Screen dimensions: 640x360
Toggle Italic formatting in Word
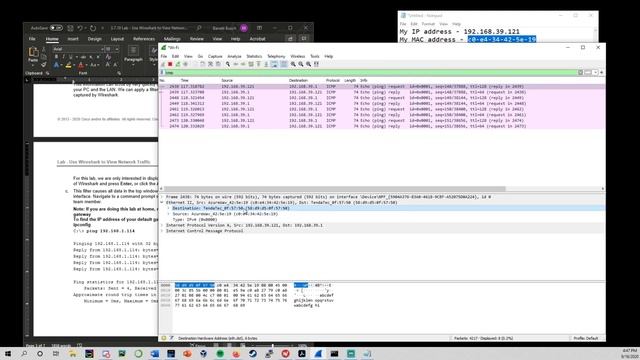pos(63,57)
